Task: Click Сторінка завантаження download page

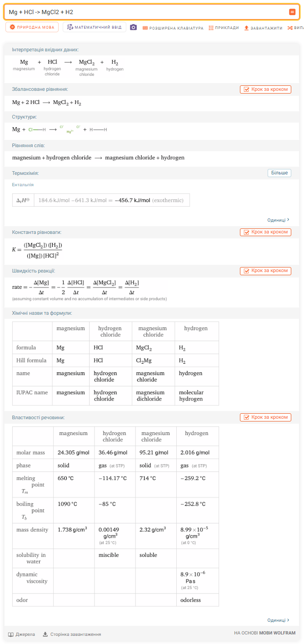Action: (x=72, y=634)
